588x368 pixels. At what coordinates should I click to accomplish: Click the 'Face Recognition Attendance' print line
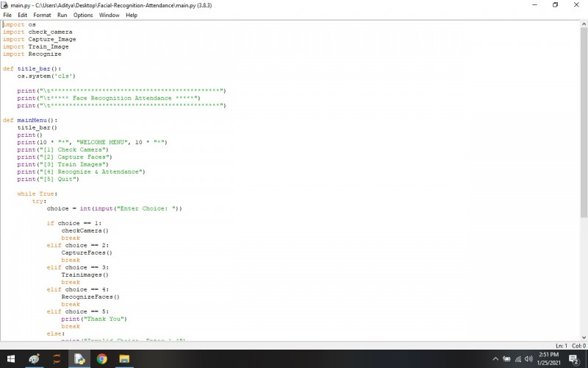(109, 98)
